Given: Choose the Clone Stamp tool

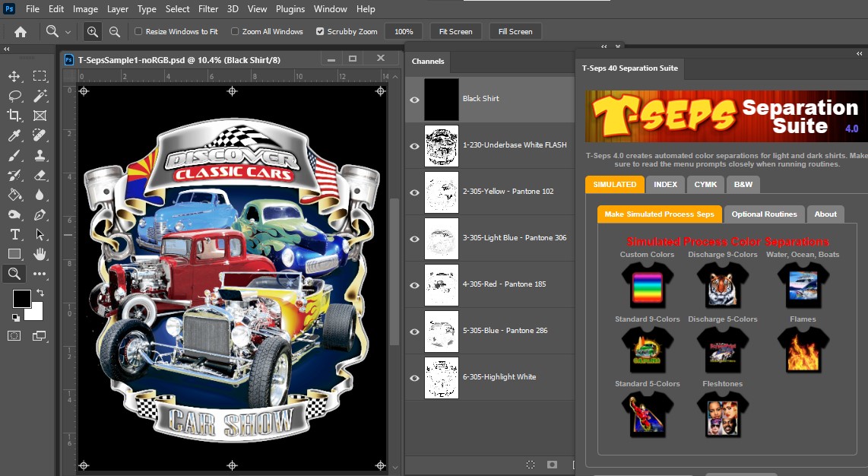Looking at the screenshot, I should (40, 155).
